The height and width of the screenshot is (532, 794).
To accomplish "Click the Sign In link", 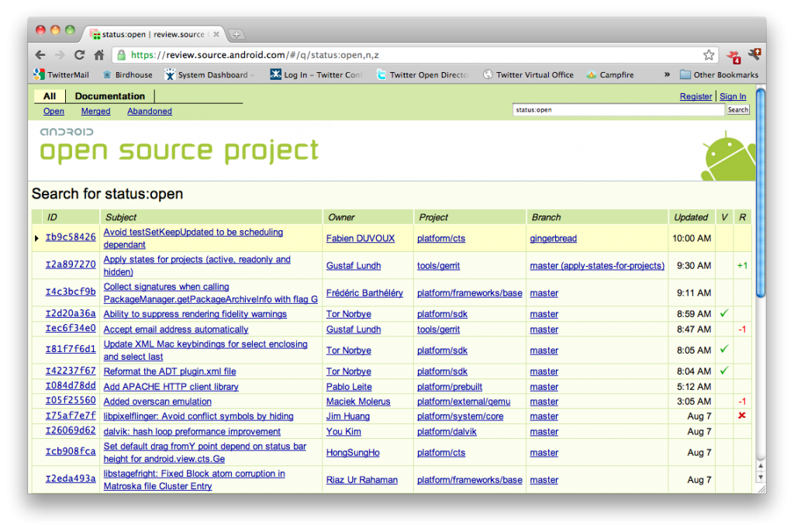I will 733,97.
